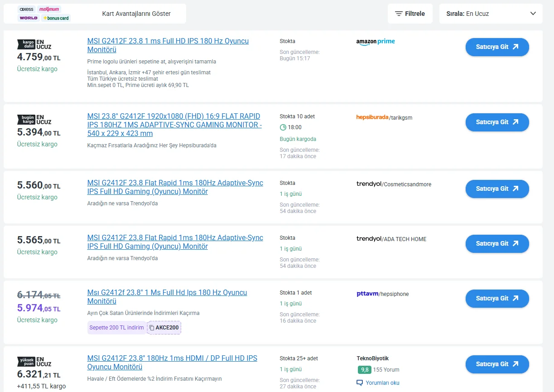The width and height of the screenshot is (554, 392).
Task: Click the Sepette 200 TL indirim badge
Action: coord(117,328)
